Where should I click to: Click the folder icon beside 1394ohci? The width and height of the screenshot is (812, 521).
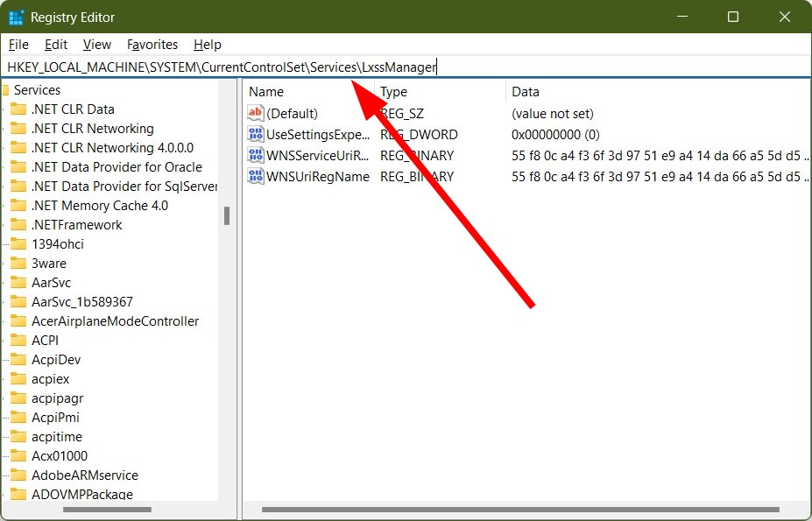[x=20, y=243]
